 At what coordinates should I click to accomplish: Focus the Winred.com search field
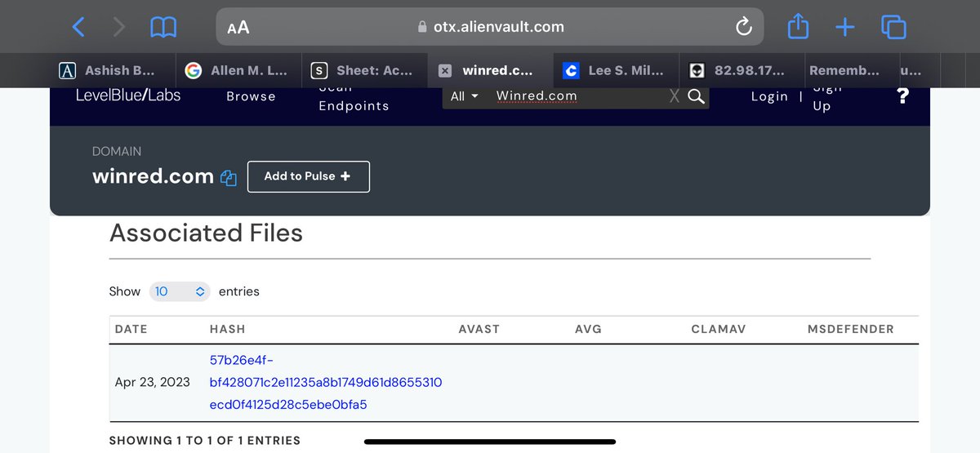click(x=572, y=96)
